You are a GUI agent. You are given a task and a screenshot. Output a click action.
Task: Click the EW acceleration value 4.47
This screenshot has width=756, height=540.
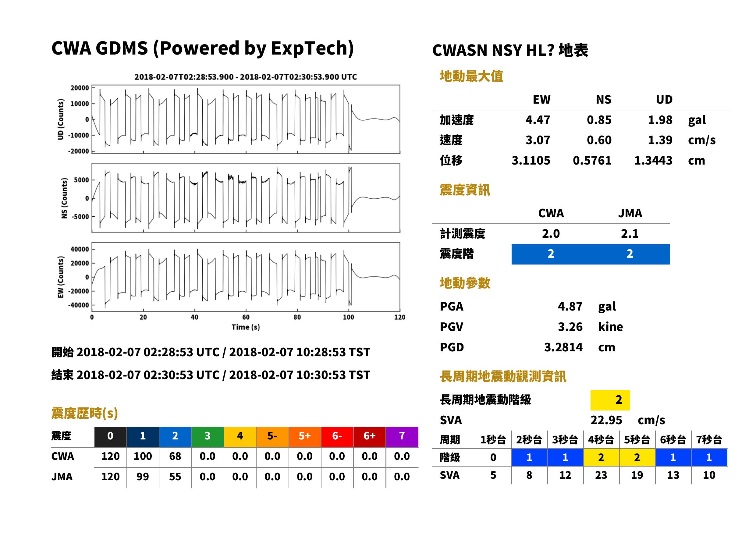538,120
